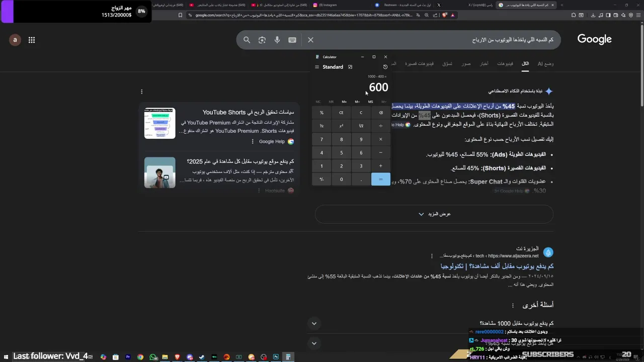The height and width of the screenshot is (362, 644).
Task: Switch to AI mode (وضع AI) tab
Action: point(545,64)
